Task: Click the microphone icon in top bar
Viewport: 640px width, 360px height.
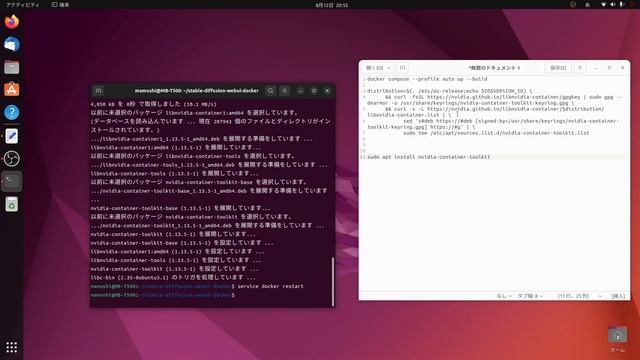Action: pos(622,4)
